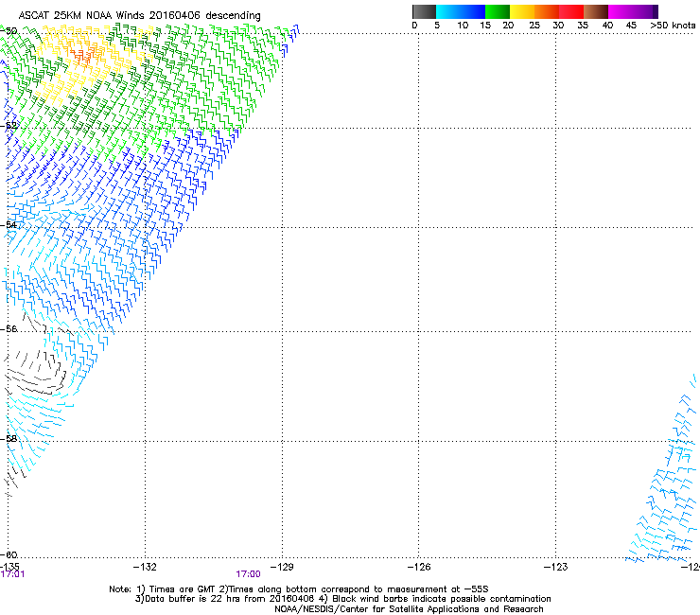Click the purple 45-50 knots legend segment
Screen dimensions: 700x615
[x=645, y=11]
